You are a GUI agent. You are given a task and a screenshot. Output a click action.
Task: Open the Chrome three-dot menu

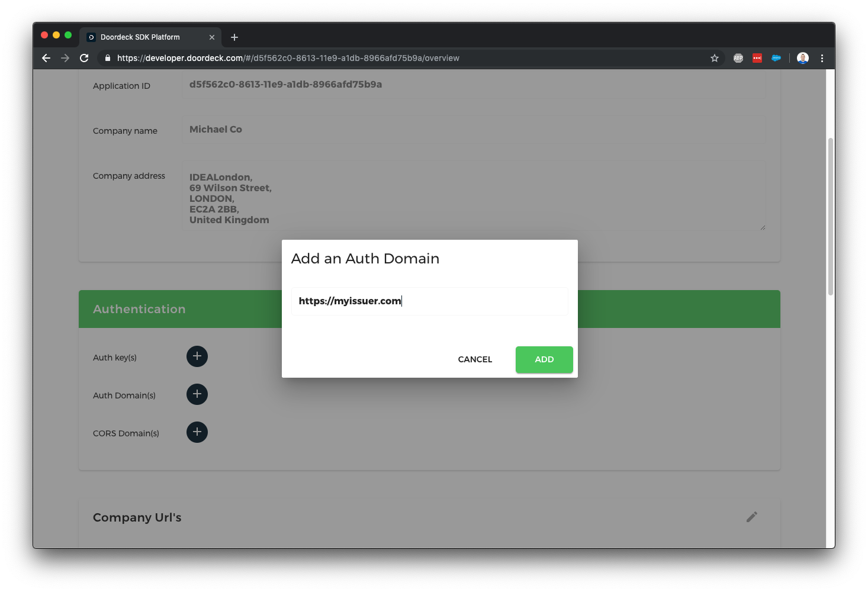click(822, 58)
